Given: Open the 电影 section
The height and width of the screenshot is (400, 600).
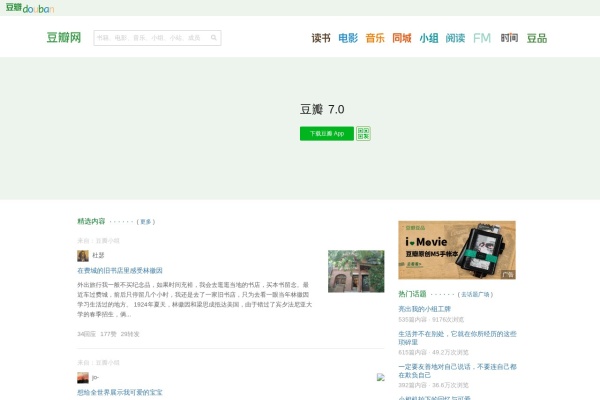Looking at the screenshot, I should pos(348,38).
